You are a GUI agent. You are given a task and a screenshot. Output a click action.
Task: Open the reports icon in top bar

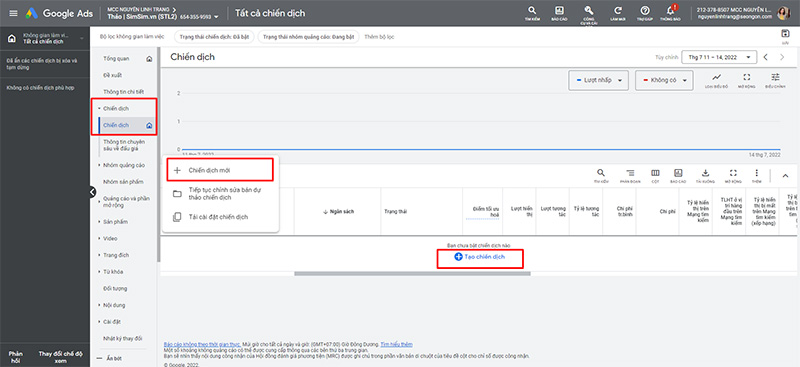point(560,13)
